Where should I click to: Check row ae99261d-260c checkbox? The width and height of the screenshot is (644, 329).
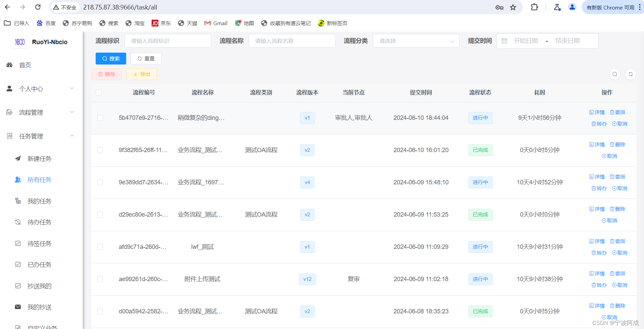tap(100, 279)
